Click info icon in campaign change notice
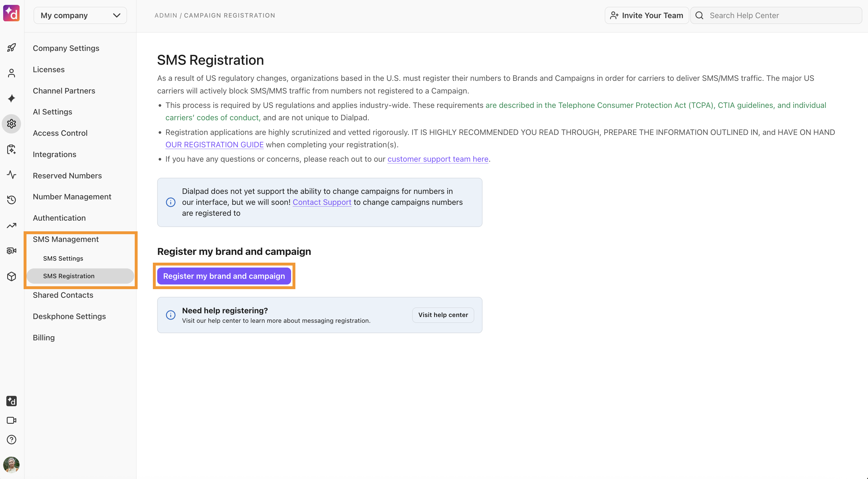 (170, 202)
